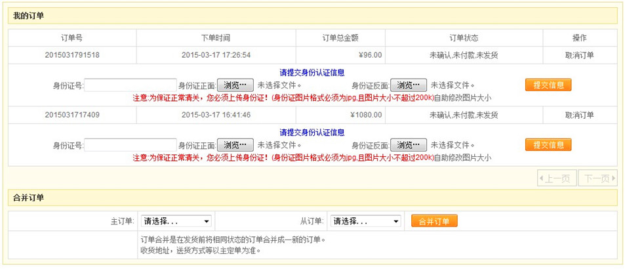The width and height of the screenshot is (644, 273).
Task: Click the orange 合并订单 button
Action: click(x=434, y=222)
